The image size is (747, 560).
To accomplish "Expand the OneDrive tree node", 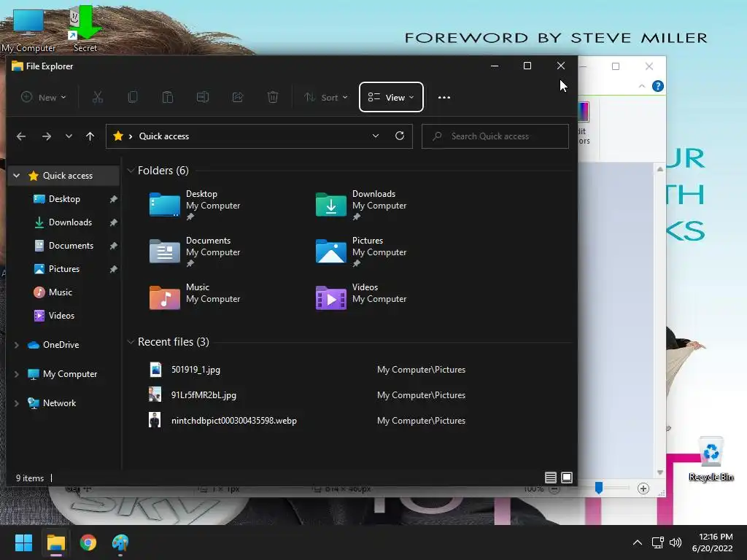I will [x=17, y=345].
